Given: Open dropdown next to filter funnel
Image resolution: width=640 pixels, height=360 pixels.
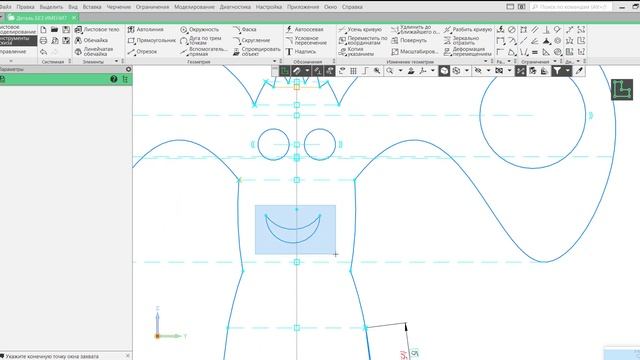Looking at the screenshot, I should 568,71.
